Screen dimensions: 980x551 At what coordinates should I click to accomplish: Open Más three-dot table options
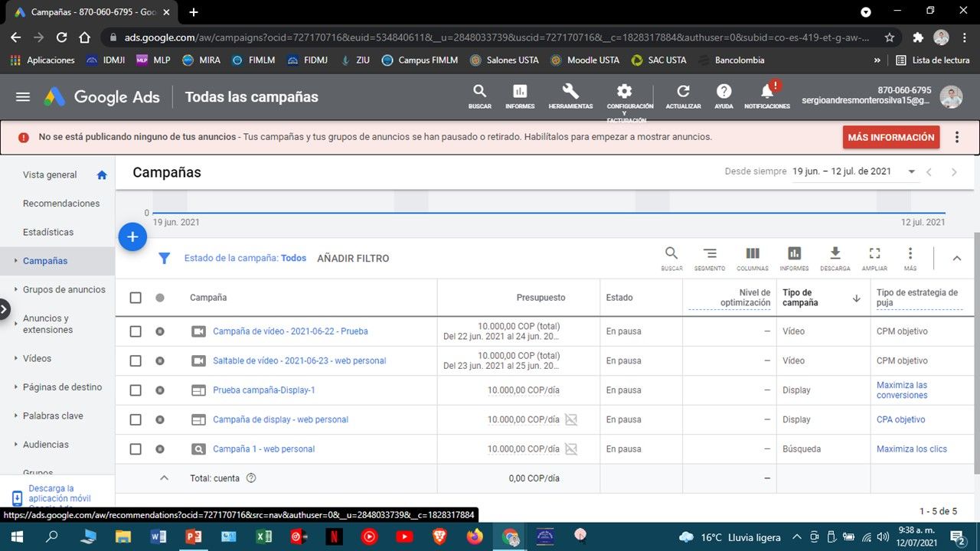tap(910, 258)
